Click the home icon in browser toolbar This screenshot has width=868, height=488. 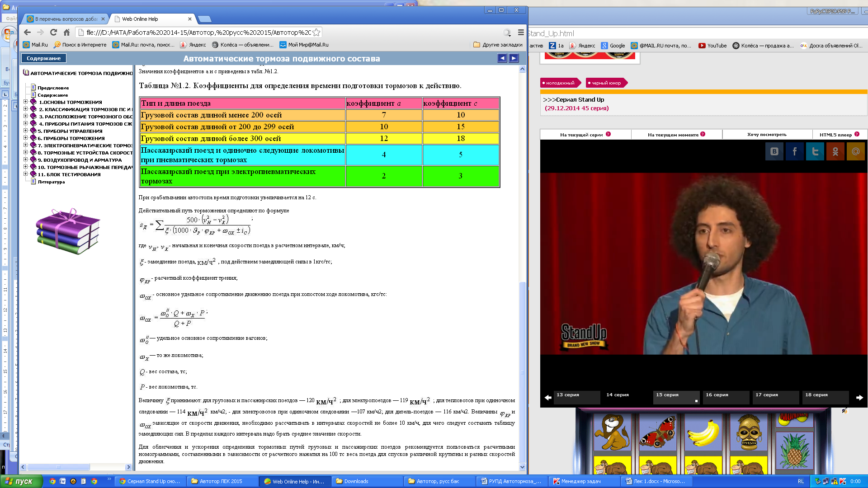click(66, 33)
